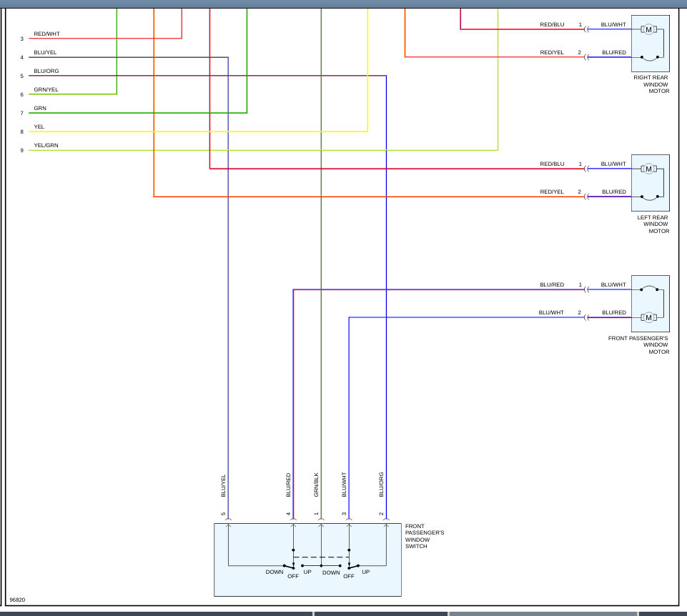The width and height of the screenshot is (687, 616).
Task: Click the vertical BLU/RED label above the switch
Action: [288, 485]
